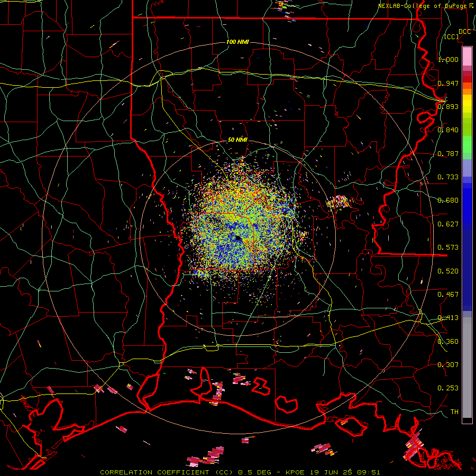Screen dimensions: 476x476
Task: Click the 0.893 scale value
Action: 448,106
